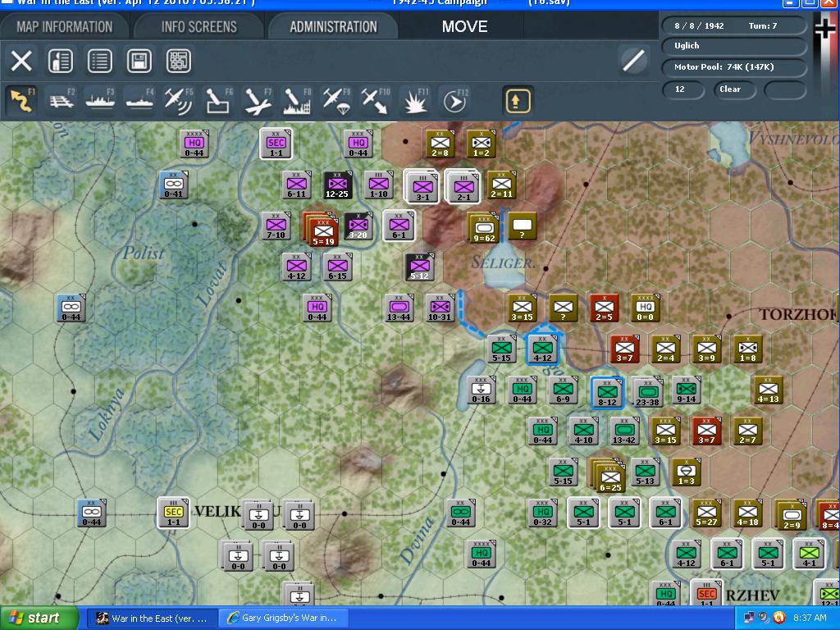This screenshot has height=630, width=840.
Task: Switch to Gary Grigsby's War in... browser taskbar button
Action: click(x=283, y=619)
